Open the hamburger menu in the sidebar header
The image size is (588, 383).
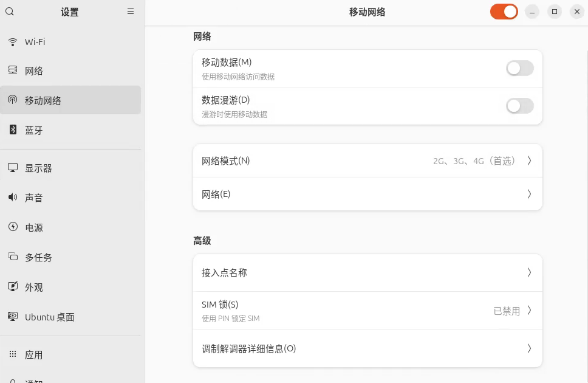[131, 12]
